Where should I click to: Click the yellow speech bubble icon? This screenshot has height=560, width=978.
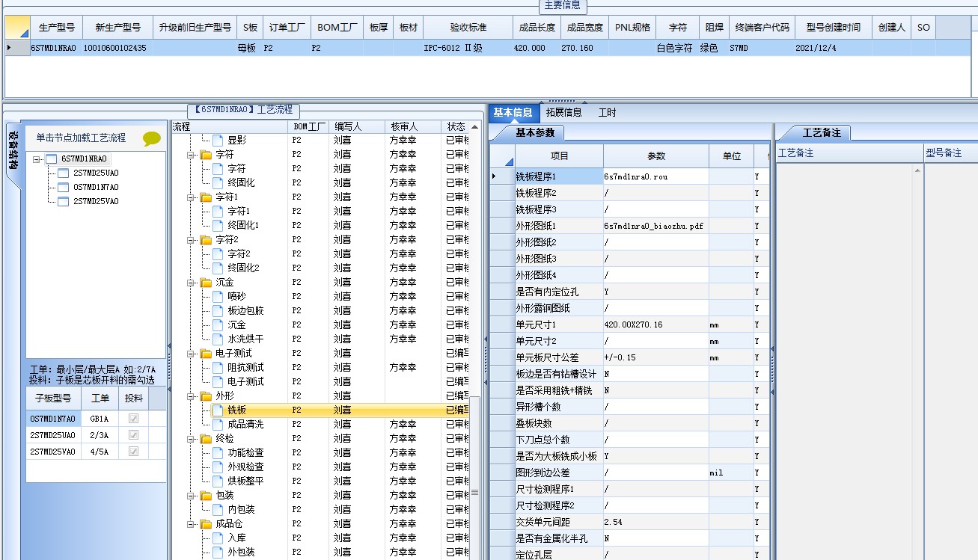pyautogui.click(x=152, y=138)
